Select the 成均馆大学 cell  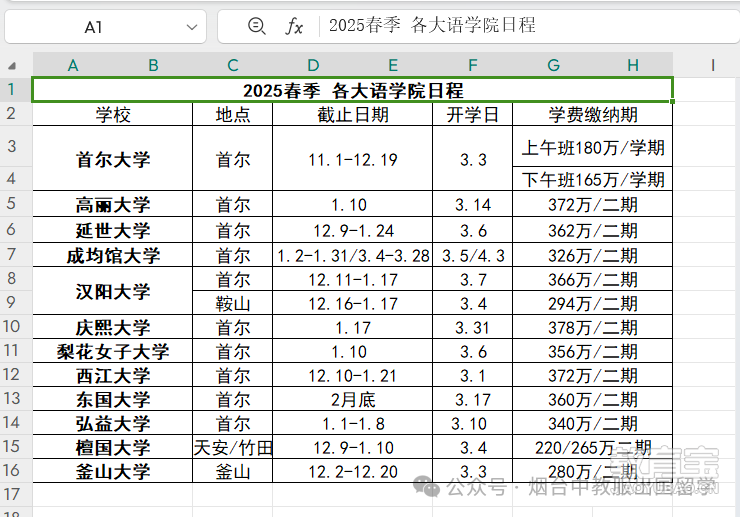pyautogui.click(x=113, y=255)
